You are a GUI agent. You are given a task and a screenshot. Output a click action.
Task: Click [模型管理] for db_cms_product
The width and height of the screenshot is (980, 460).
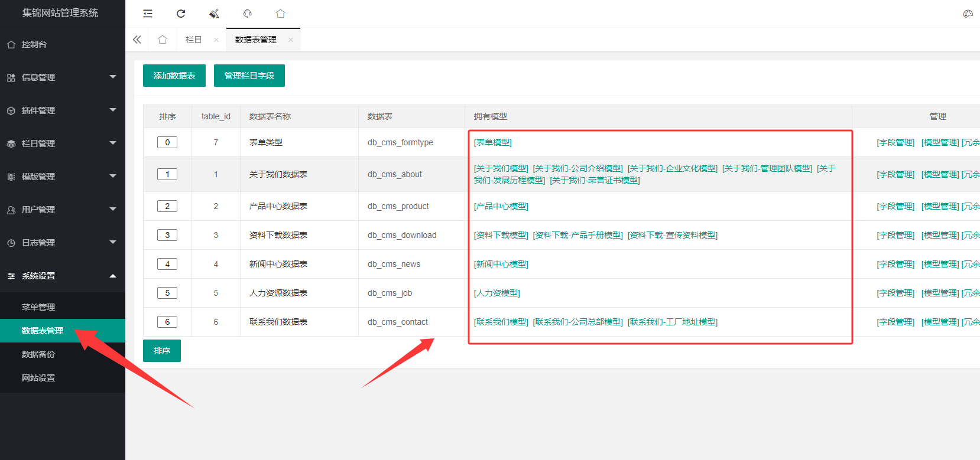click(x=940, y=206)
